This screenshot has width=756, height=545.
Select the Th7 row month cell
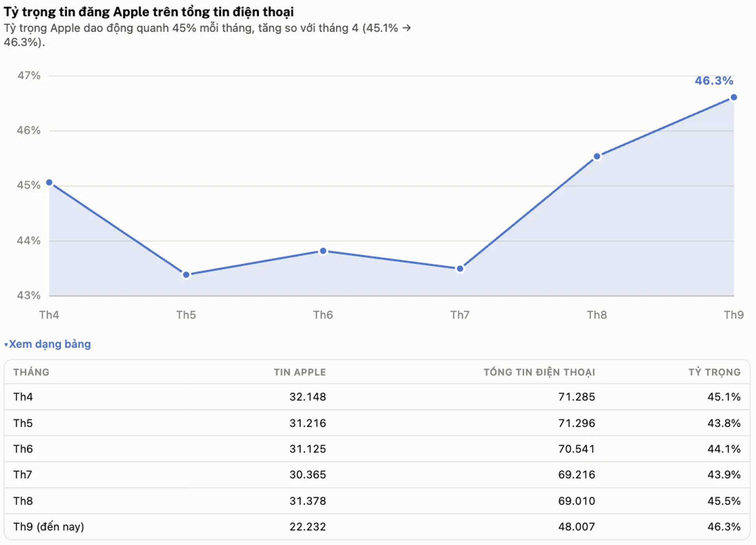(23, 475)
